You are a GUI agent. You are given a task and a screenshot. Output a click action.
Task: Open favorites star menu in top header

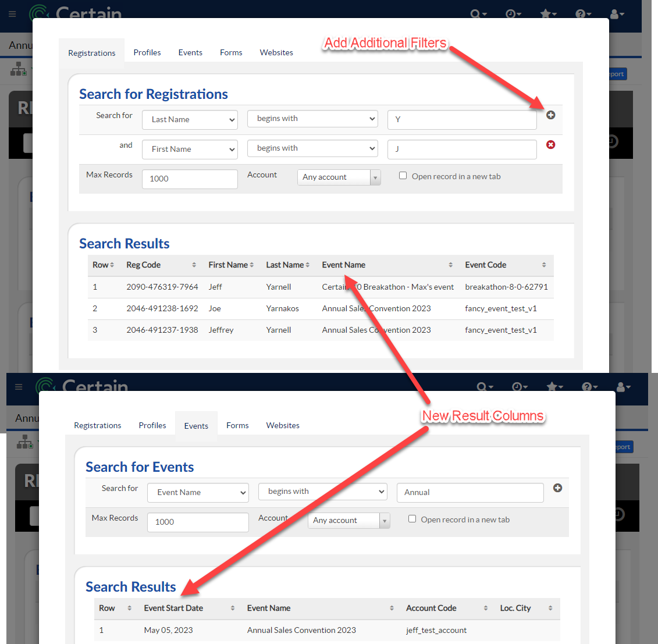click(548, 15)
